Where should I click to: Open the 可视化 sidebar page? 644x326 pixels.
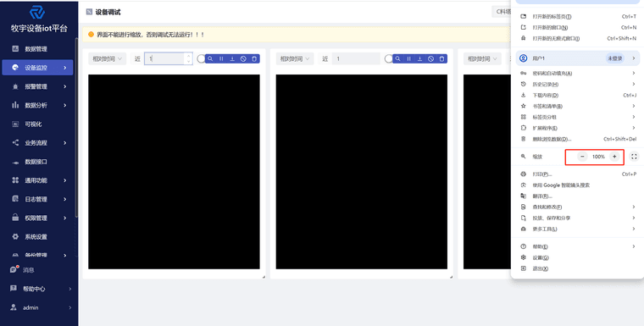pyautogui.click(x=38, y=124)
